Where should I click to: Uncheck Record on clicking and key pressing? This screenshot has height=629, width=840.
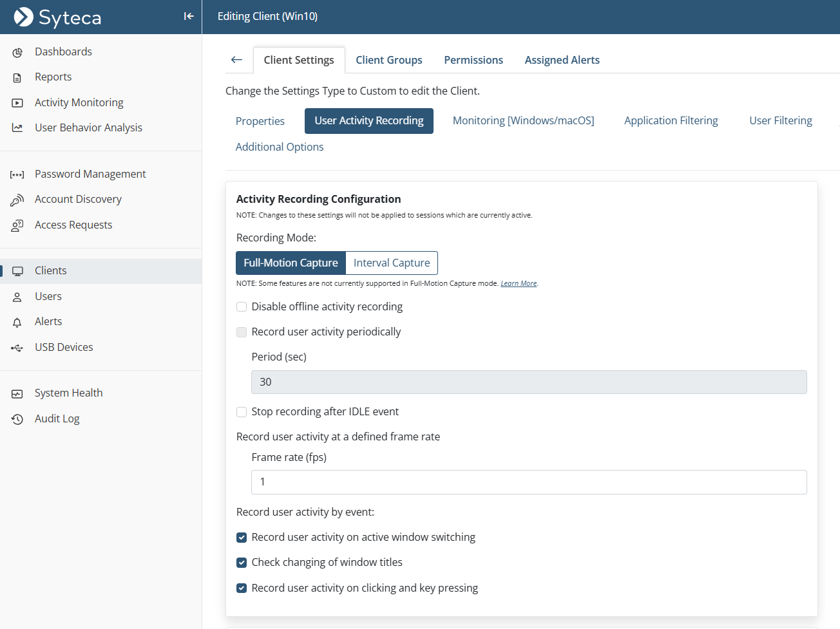pos(242,588)
